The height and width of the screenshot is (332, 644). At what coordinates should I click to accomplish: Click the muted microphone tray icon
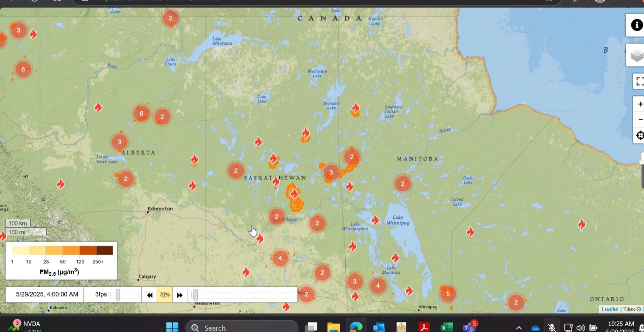[x=551, y=328]
